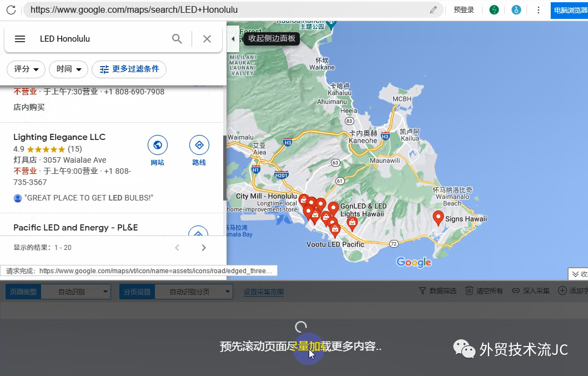The width and height of the screenshot is (588, 376).
Task: Get directions to Lighting Elegance LLC
Action: [199, 145]
